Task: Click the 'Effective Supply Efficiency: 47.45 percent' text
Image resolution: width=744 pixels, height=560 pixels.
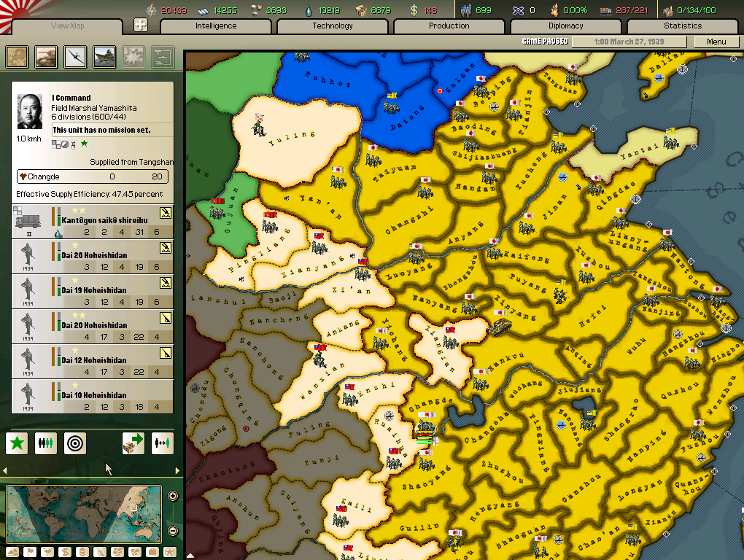Action: (89, 194)
